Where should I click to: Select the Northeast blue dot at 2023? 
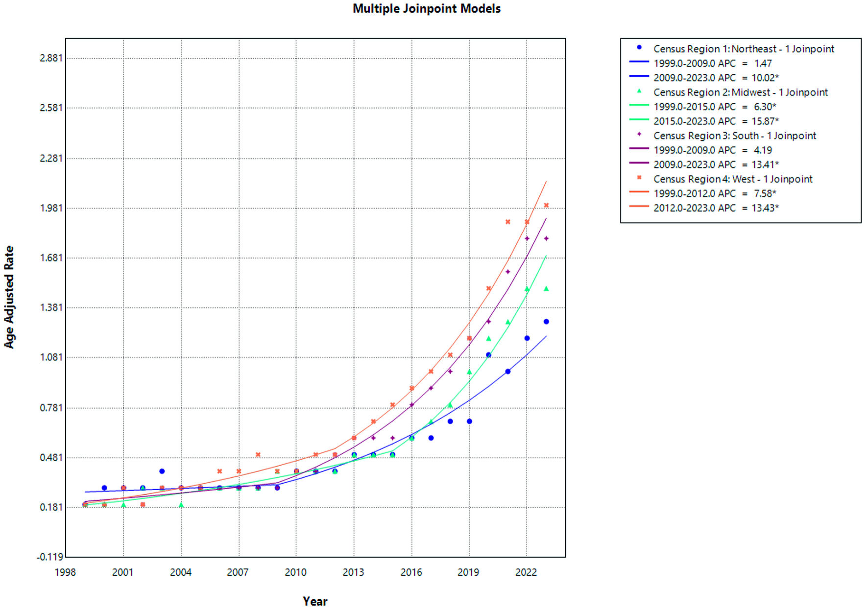click(546, 322)
